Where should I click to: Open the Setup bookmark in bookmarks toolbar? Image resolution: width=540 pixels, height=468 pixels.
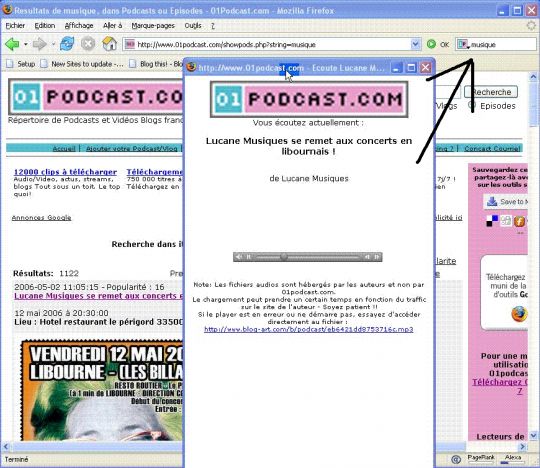coord(21,64)
